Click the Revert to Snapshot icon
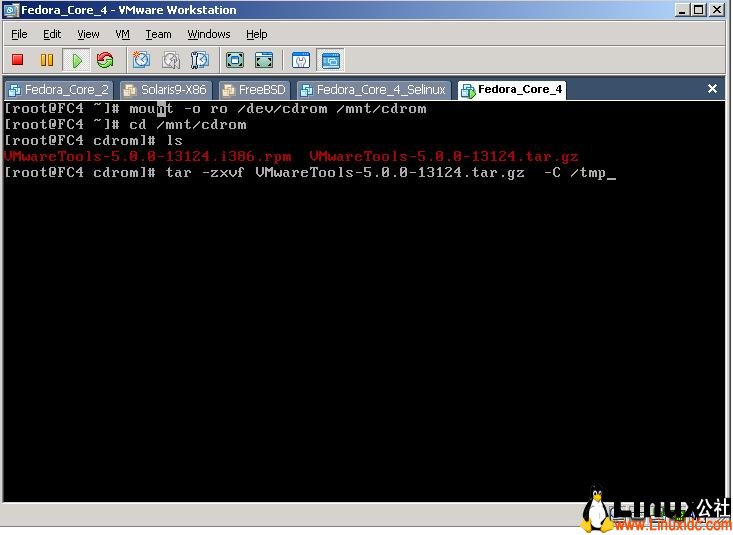733x535 pixels. pyautogui.click(x=171, y=60)
